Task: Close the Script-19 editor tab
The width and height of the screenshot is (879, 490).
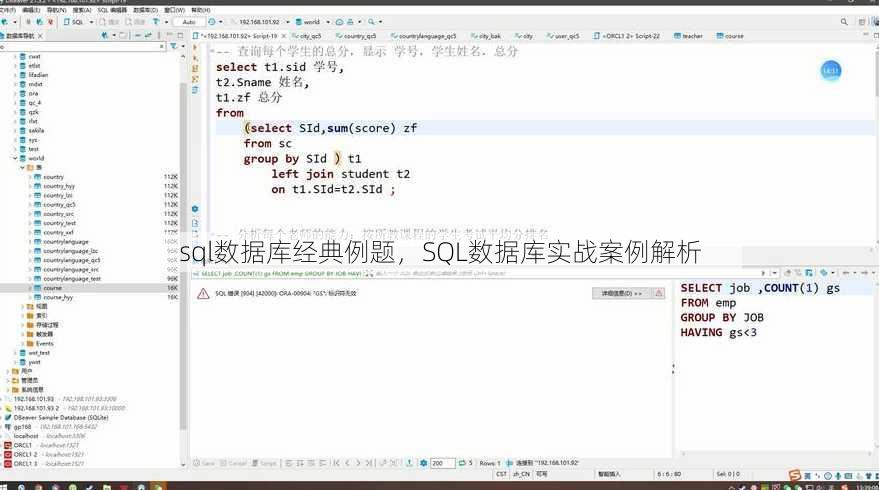Action: [x=283, y=36]
